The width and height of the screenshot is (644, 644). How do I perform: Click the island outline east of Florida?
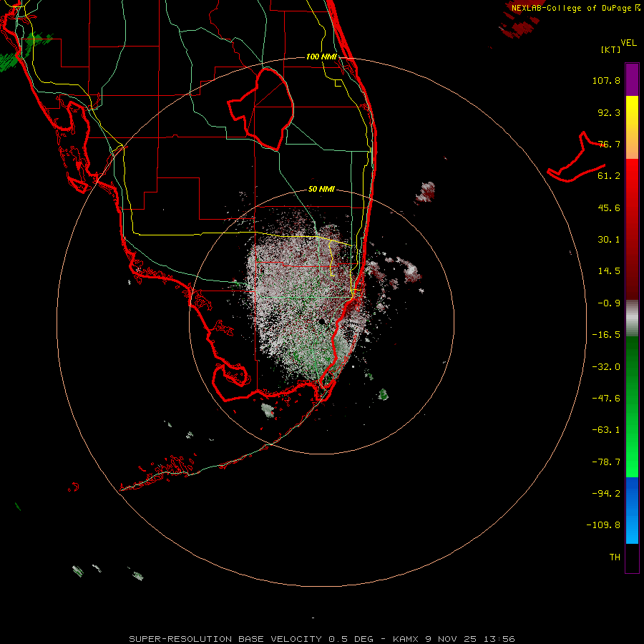(576, 157)
